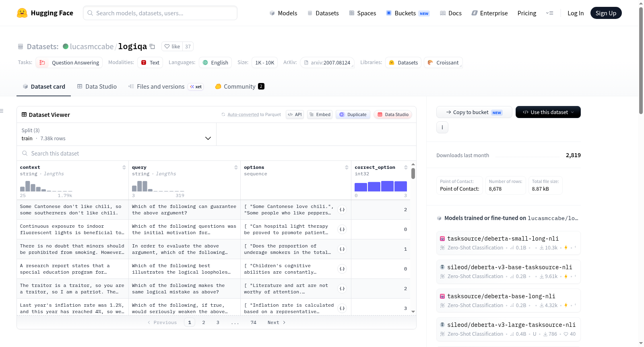Open the Copy to bucket option
644x347 pixels.
[x=474, y=112]
